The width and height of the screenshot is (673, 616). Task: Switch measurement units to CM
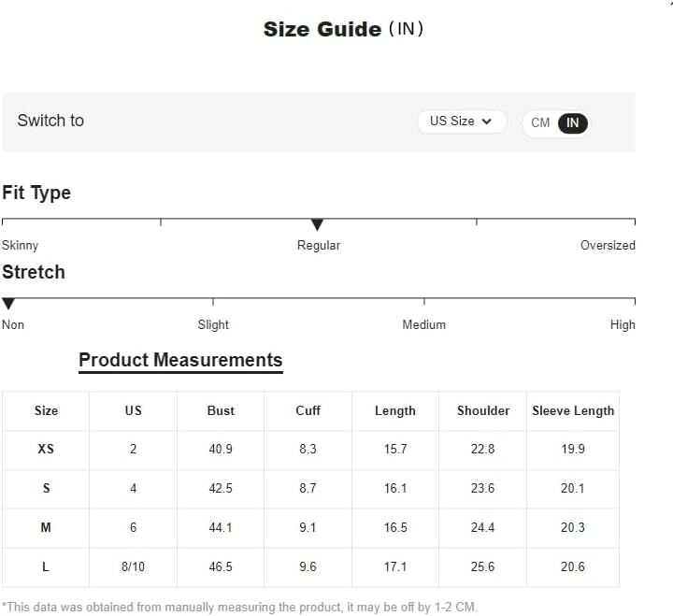click(x=540, y=123)
